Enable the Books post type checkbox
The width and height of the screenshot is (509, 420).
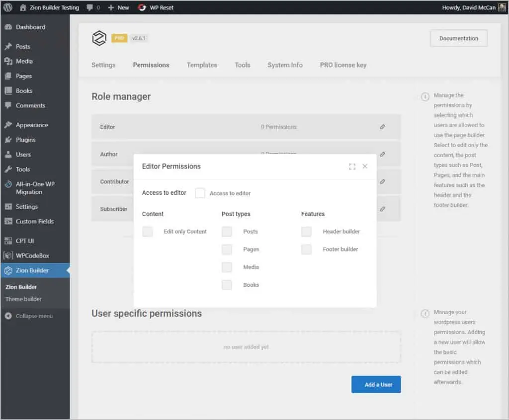(x=227, y=285)
